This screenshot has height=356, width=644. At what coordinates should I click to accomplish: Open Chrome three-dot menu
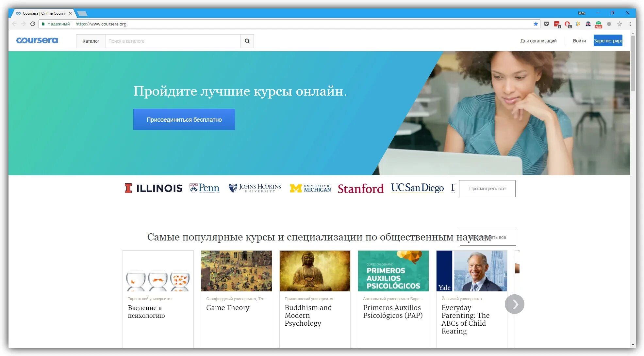pos(630,24)
